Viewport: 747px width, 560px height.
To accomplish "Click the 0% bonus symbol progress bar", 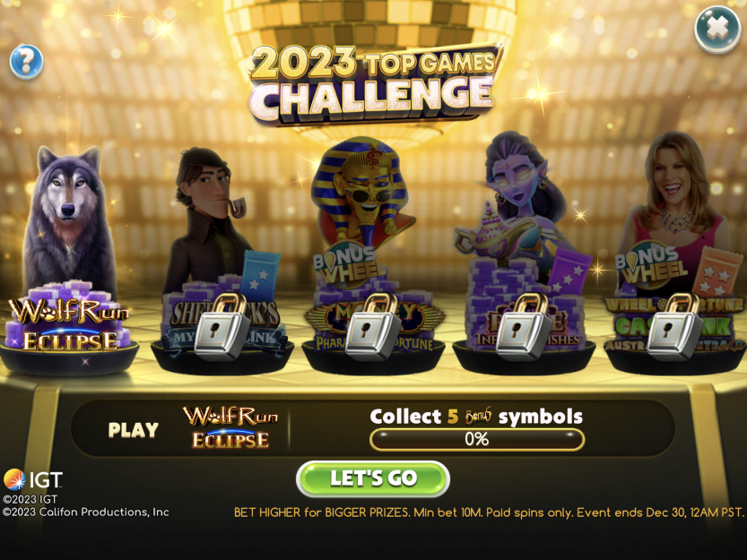I will [x=477, y=439].
